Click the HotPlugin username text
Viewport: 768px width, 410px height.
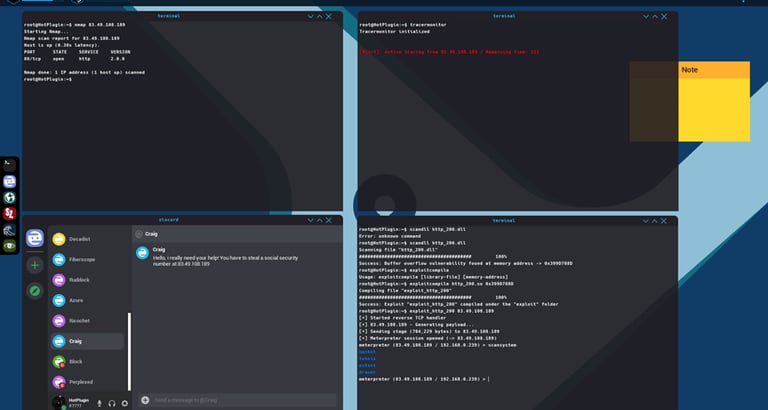(79, 400)
